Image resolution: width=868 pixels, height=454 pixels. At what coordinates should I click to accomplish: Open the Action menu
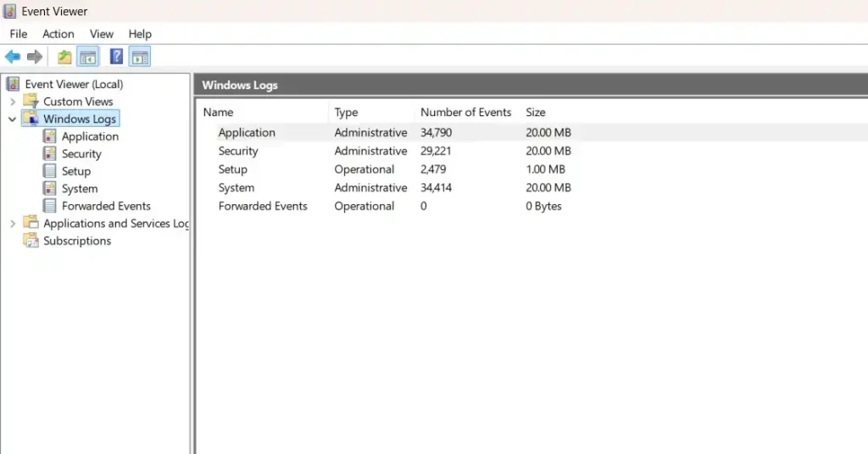pyautogui.click(x=58, y=34)
